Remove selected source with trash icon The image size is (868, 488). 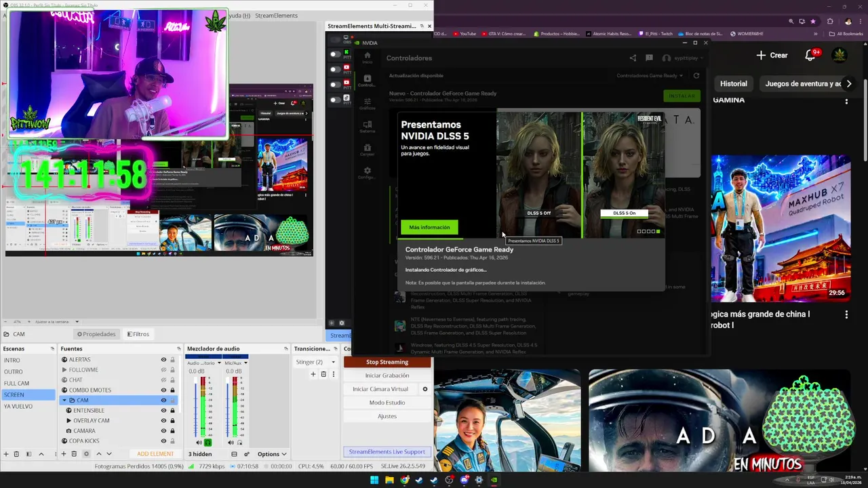click(x=74, y=454)
